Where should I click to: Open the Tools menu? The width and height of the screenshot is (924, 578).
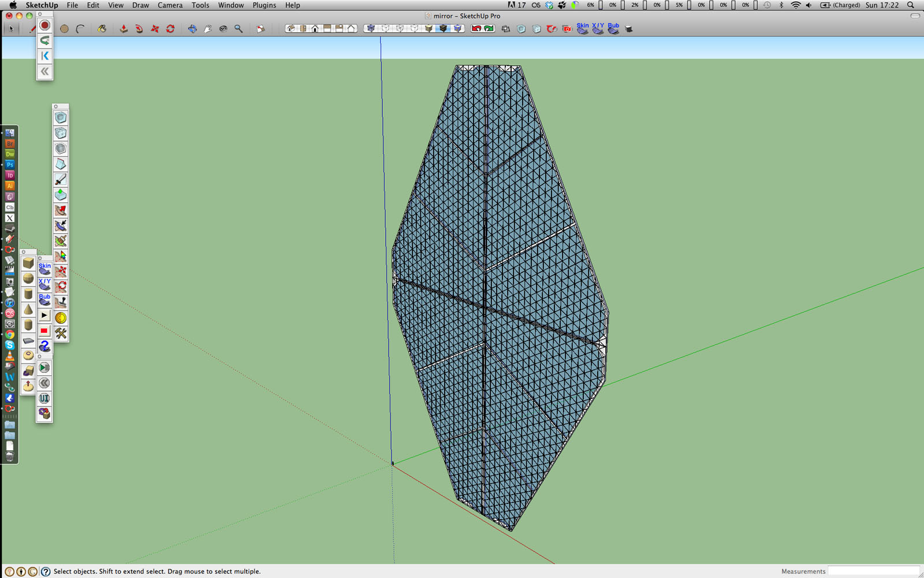point(200,5)
